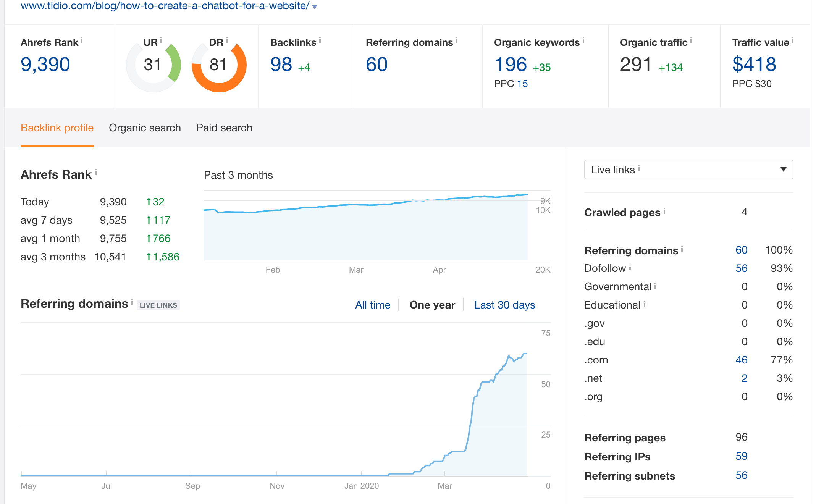Select All time chart range
Viewport: 837px width, 504px height.
point(373,305)
